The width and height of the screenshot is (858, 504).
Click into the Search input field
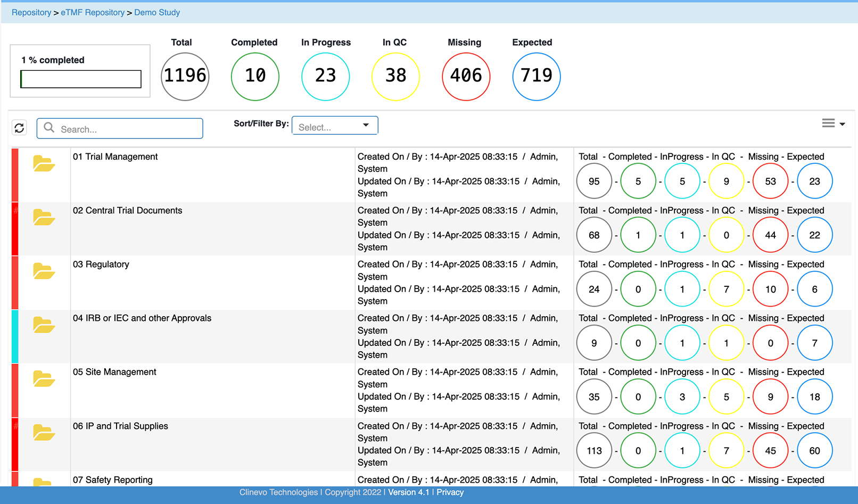click(x=120, y=128)
